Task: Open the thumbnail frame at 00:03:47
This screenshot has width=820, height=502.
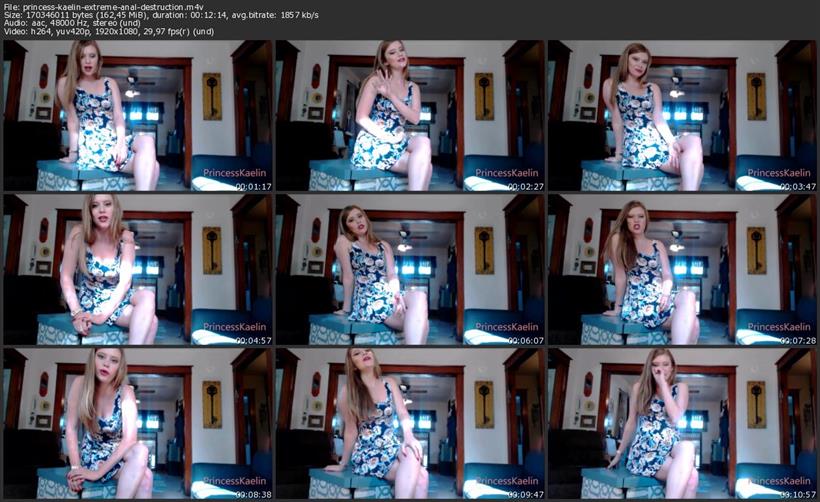Action: point(682,115)
